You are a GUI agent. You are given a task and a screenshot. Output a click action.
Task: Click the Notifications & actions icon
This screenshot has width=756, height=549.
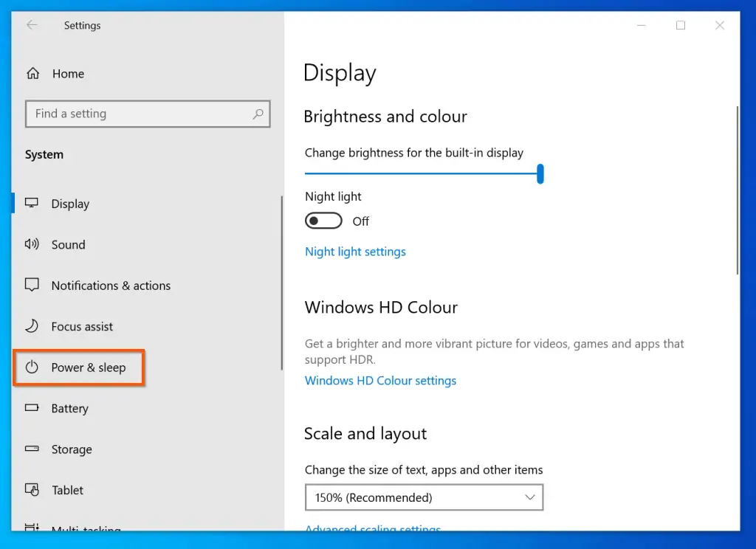[31, 286]
